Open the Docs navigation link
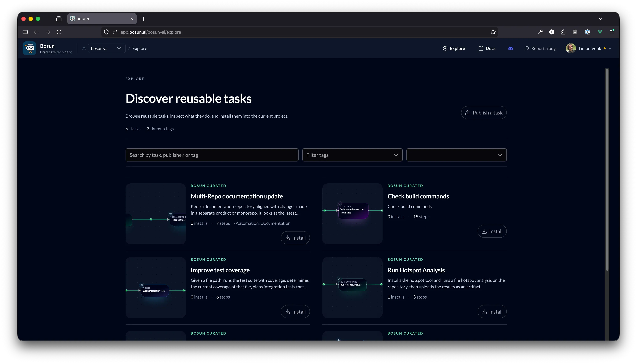 (x=487, y=48)
